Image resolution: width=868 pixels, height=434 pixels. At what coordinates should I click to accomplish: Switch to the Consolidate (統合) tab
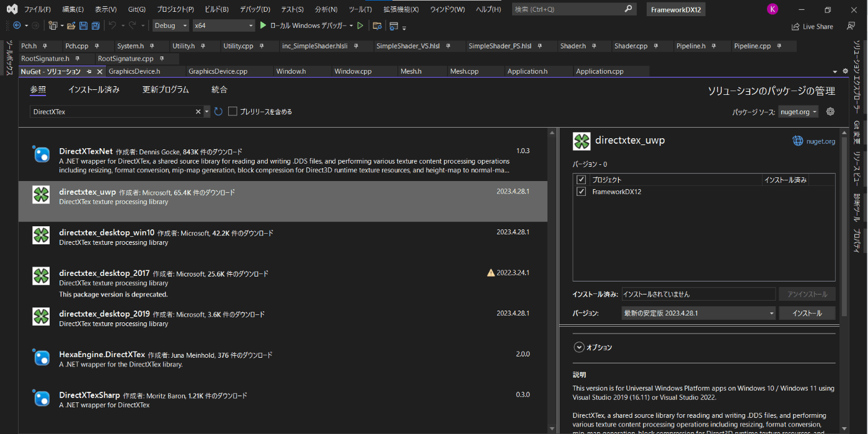[x=219, y=90]
